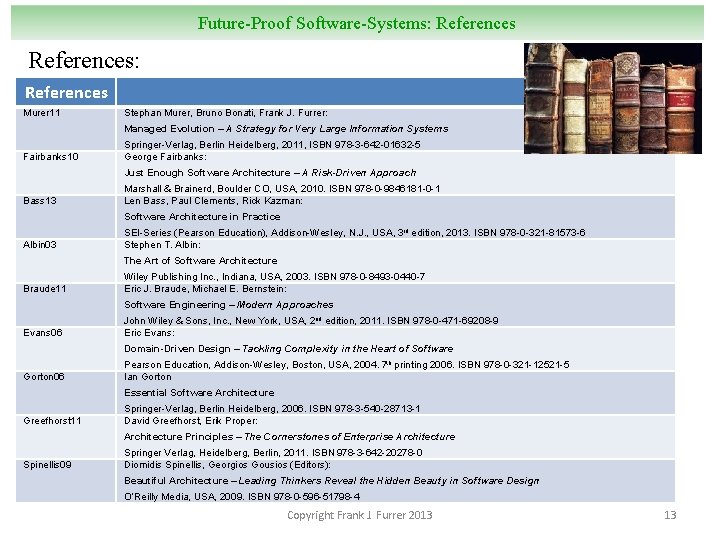Select the 'Braude11' reference key

pos(45,289)
